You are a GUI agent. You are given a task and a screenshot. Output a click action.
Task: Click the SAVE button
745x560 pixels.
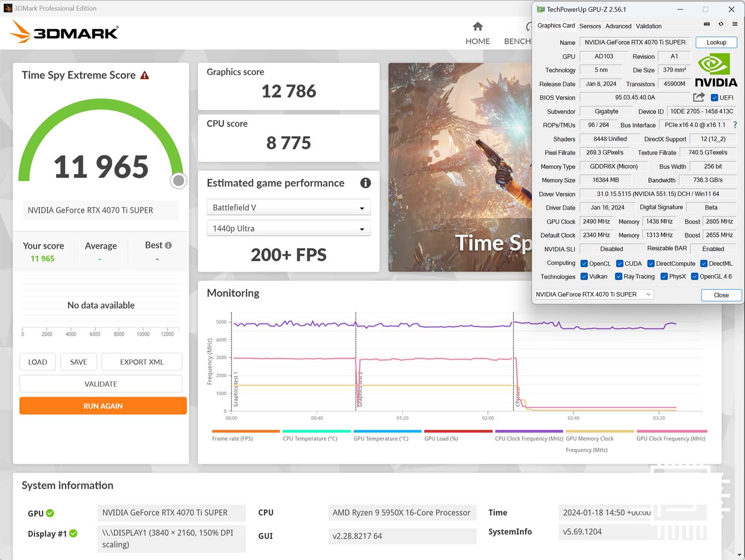tap(78, 362)
